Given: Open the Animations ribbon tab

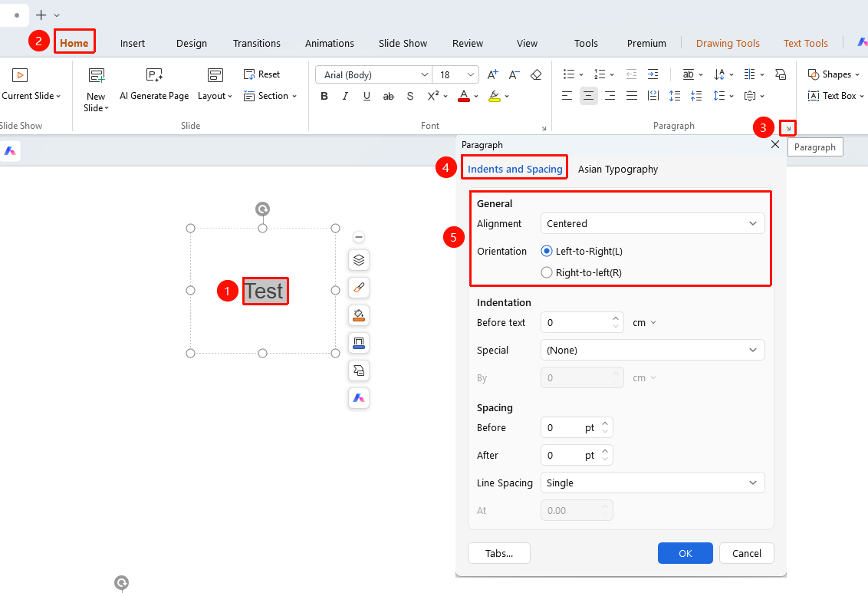Looking at the screenshot, I should click(x=330, y=43).
